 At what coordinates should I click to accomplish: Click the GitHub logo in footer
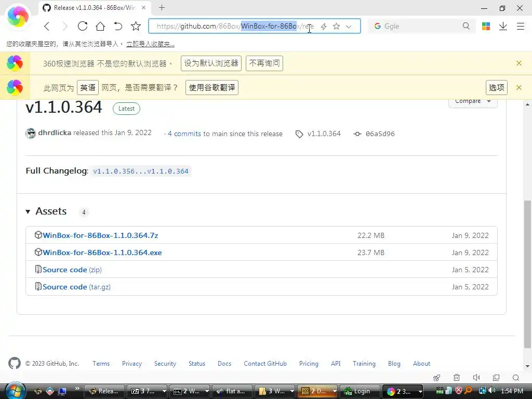(14, 363)
